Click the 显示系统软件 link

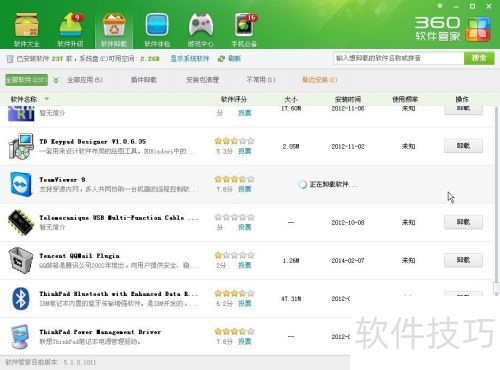[190, 59]
